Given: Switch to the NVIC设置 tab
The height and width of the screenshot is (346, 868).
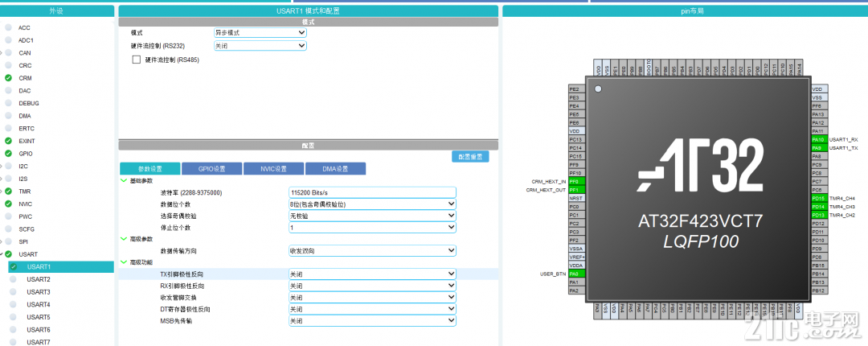Looking at the screenshot, I should coord(274,168).
